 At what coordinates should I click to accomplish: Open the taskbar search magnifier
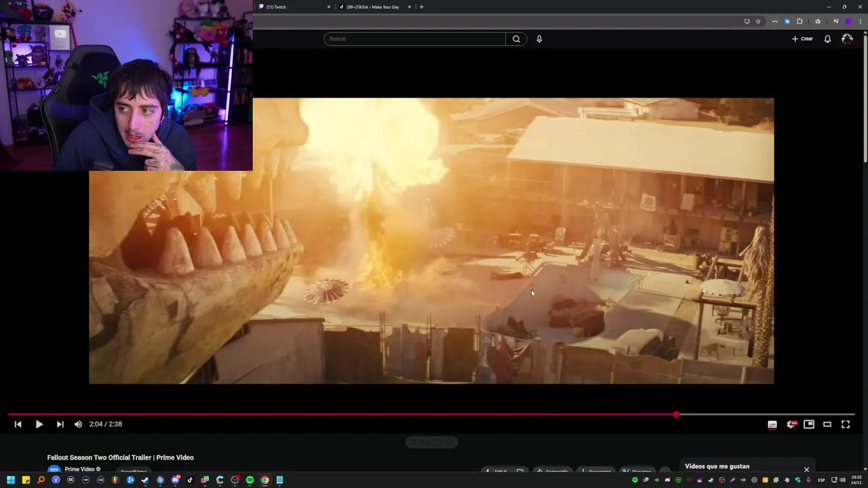(41, 480)
